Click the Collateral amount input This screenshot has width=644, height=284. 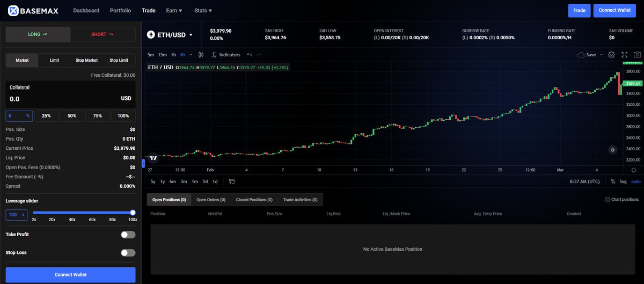[70, 99]
